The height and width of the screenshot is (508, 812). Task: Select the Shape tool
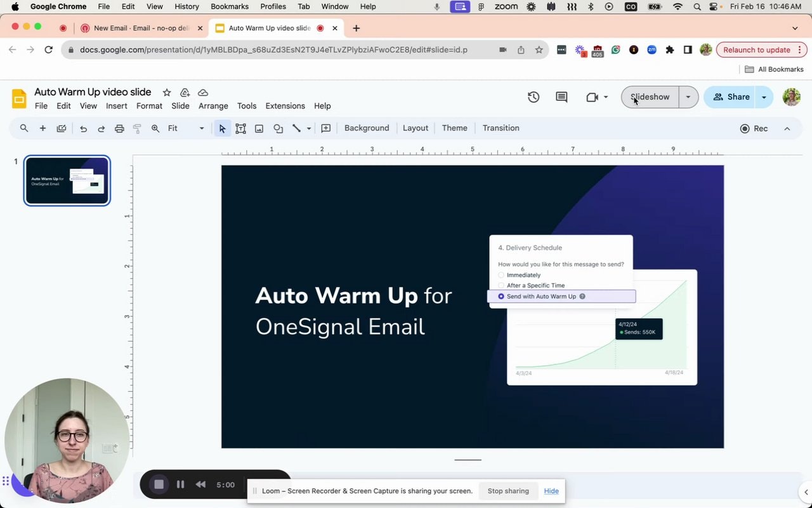[278, 128]
